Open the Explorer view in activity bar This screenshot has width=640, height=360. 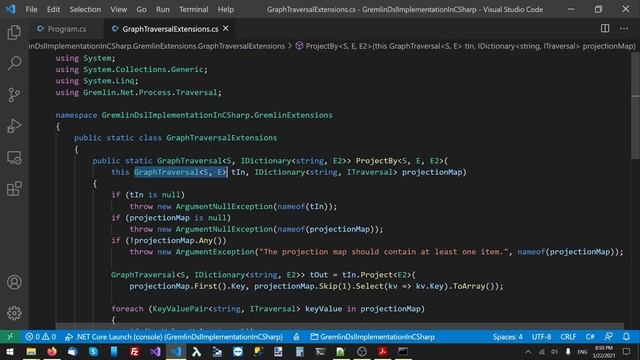click(x=14, y=32)
